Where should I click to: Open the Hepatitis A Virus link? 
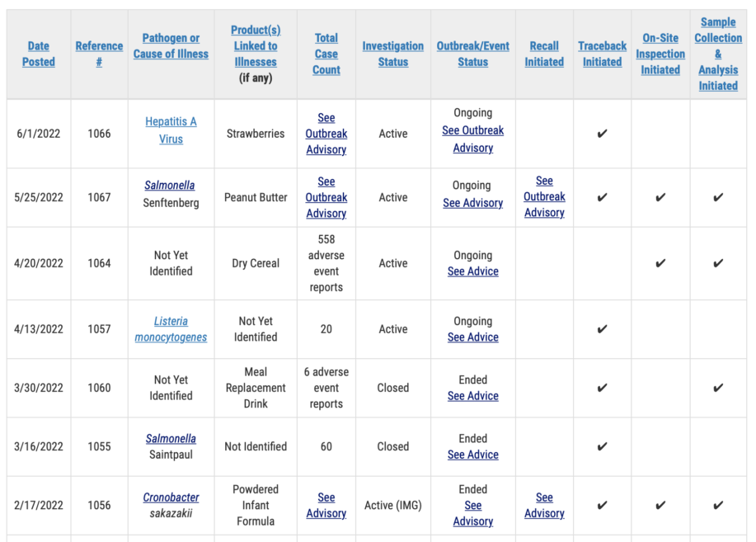171,130
